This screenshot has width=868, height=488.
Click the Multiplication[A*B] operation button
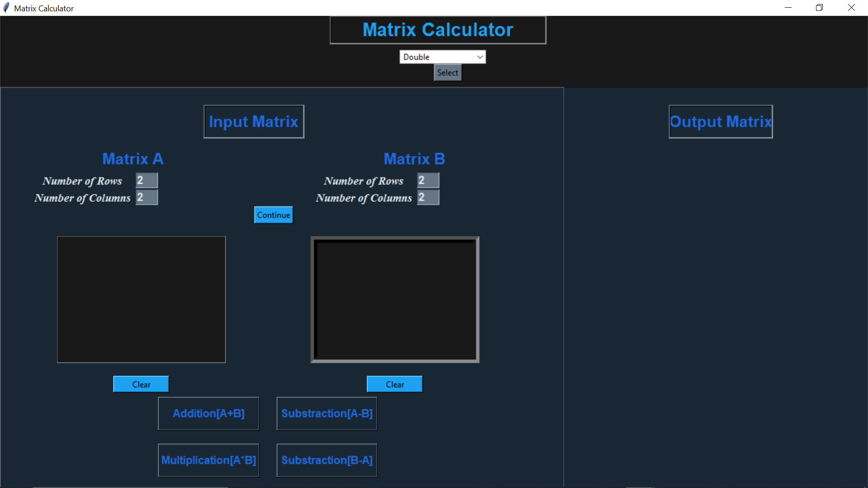click(x=208, y=460)
